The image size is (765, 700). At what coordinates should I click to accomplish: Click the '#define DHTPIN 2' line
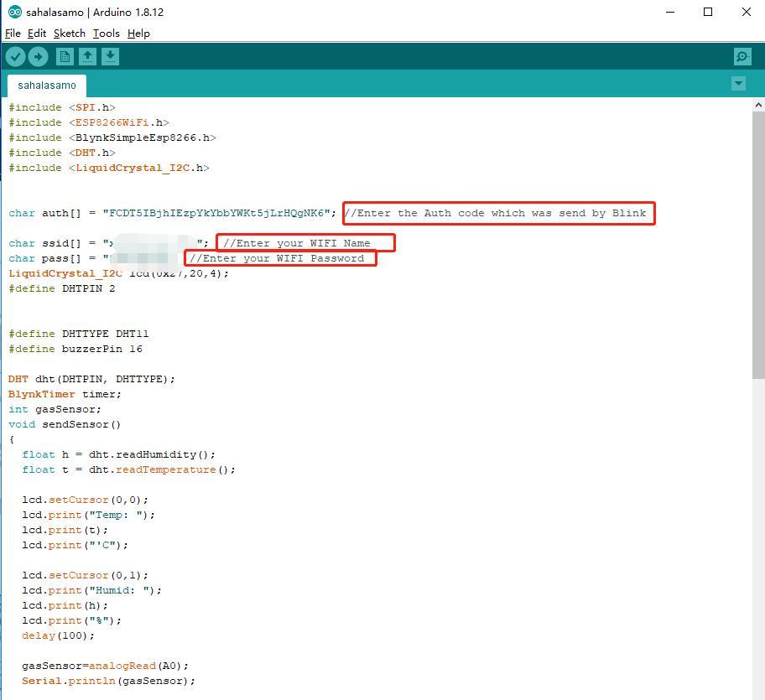click(x=62, y=288)
